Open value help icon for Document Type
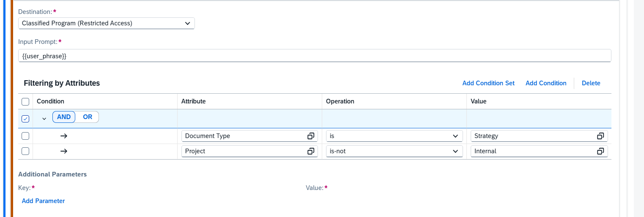The width and height of the screenshot is (644, 217). [x=311, y=136]
